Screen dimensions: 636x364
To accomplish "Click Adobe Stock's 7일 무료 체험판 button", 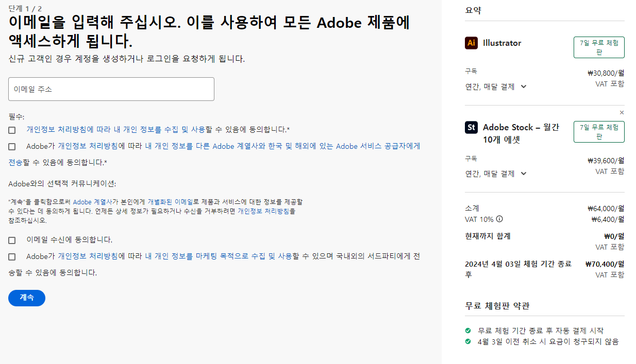I will [x=599, y=132].
